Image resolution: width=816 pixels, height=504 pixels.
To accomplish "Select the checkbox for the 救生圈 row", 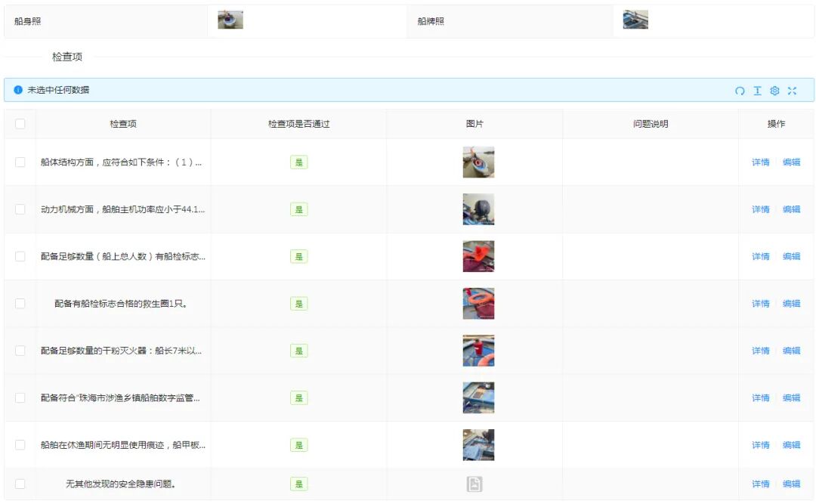I will click(20, 304).
